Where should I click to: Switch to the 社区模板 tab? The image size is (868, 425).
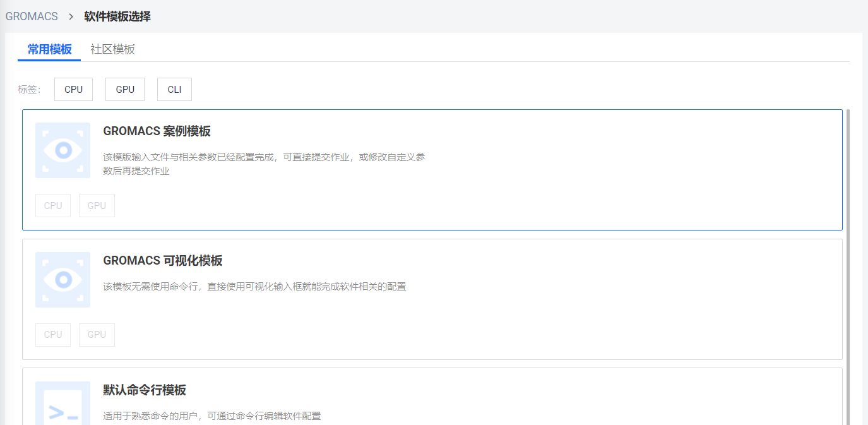point(113,49)
